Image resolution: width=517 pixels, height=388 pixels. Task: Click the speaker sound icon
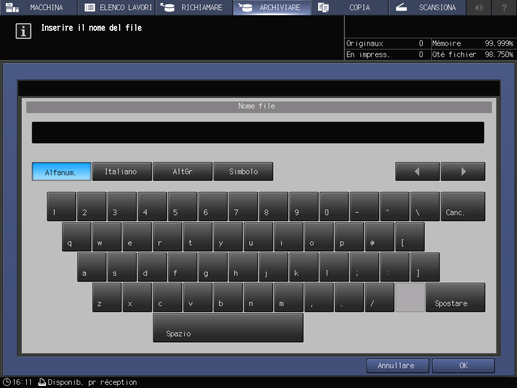(x=479, y=7)
